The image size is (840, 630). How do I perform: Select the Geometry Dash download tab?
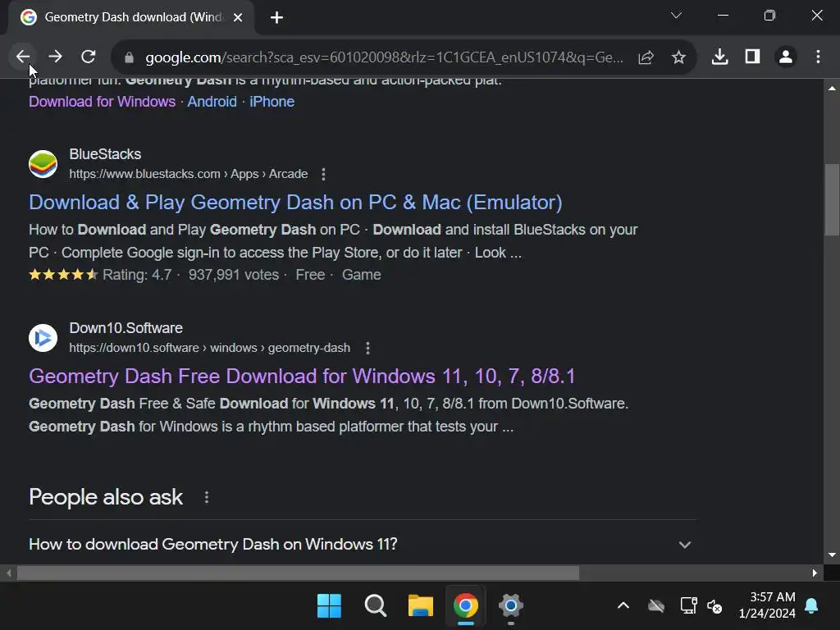point(131,18)
